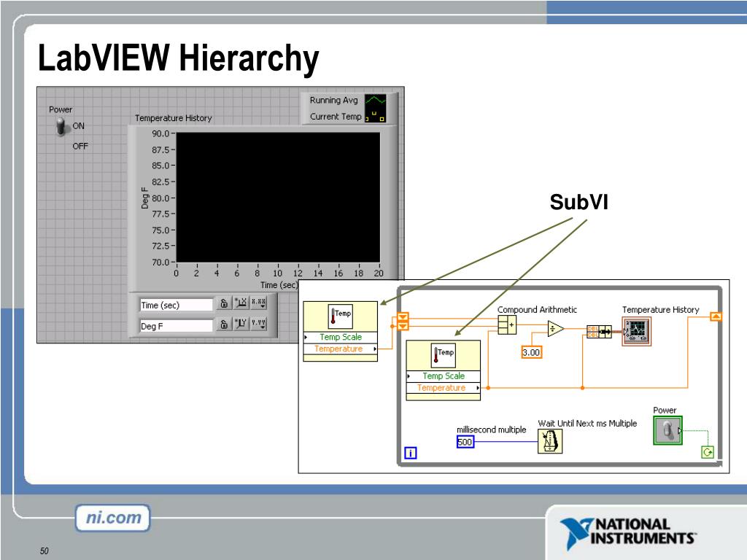Click the OFF label of Power switch

click(x=80, y=146)
